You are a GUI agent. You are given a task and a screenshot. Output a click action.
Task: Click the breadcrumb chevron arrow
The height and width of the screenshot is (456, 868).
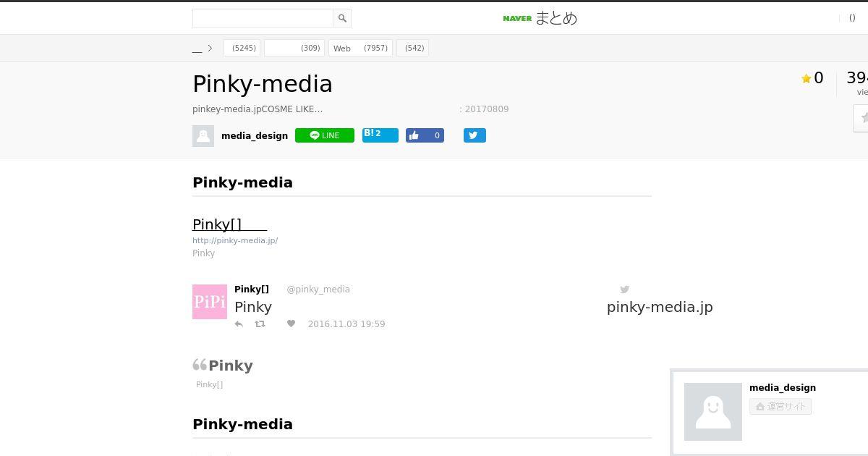pyautogui.click(x=210, y=48)
